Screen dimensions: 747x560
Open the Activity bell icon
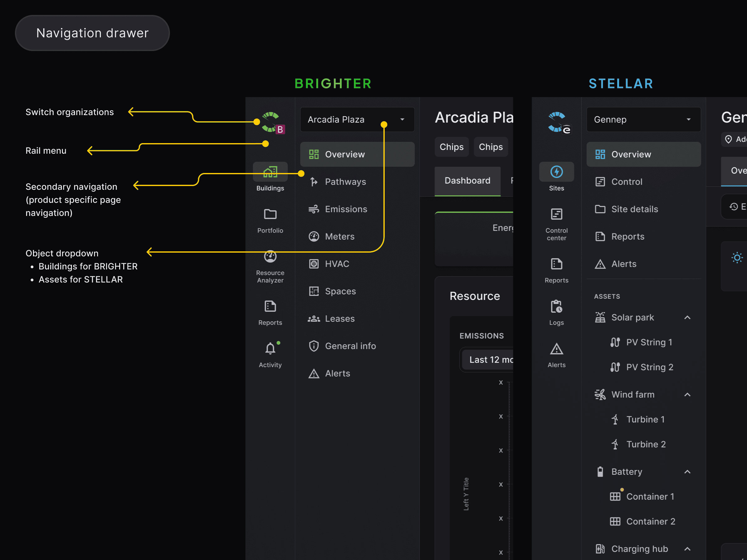click(270, 348)
